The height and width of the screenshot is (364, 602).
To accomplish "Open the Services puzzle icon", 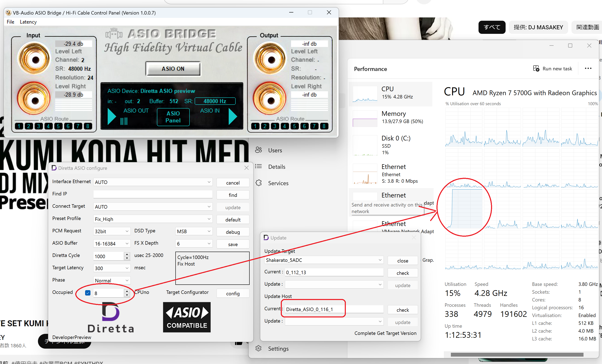I will tap(258, 183).
